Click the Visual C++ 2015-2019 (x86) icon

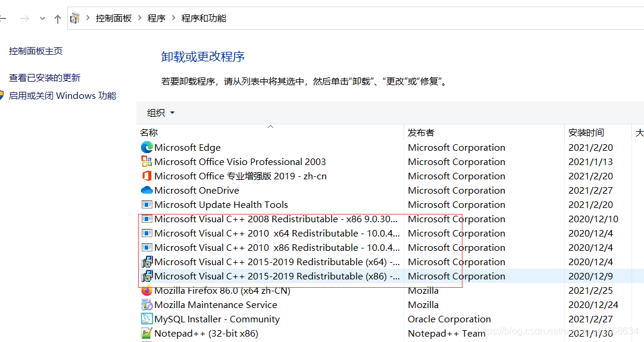[x=146, y=276]
